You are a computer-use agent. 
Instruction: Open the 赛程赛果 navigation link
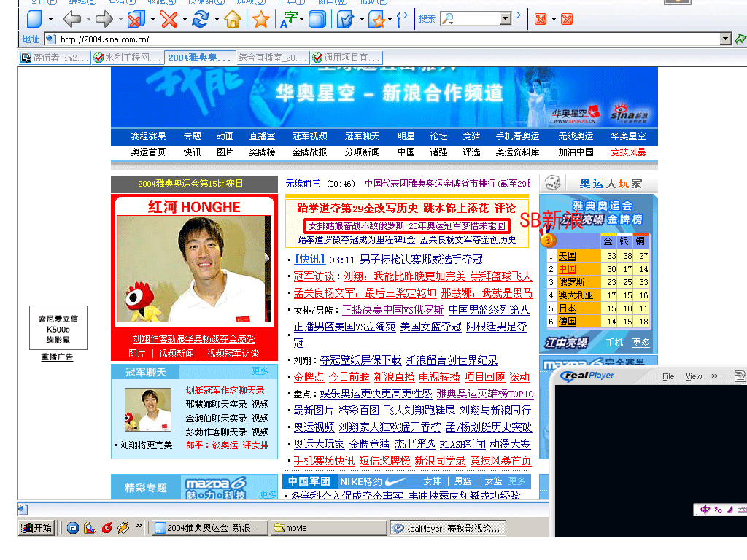pyautogui.click(x=149, y=136)
